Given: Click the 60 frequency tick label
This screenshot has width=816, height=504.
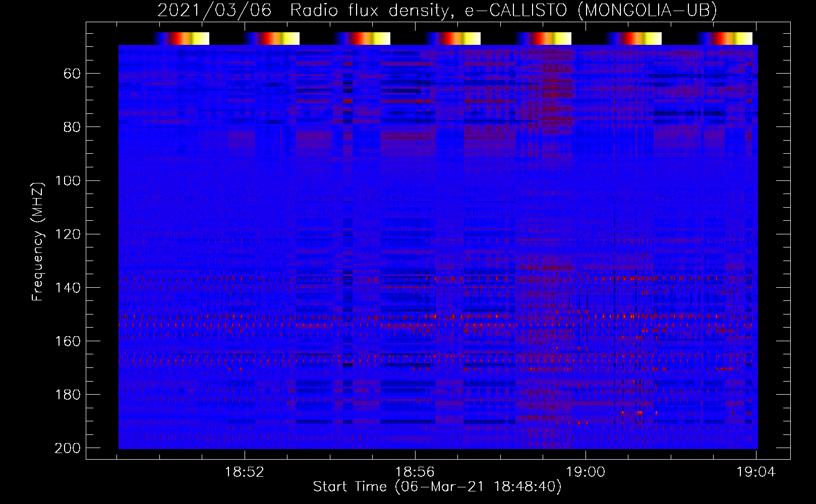Looking at the screenshot, I should (x=72, y=74).
